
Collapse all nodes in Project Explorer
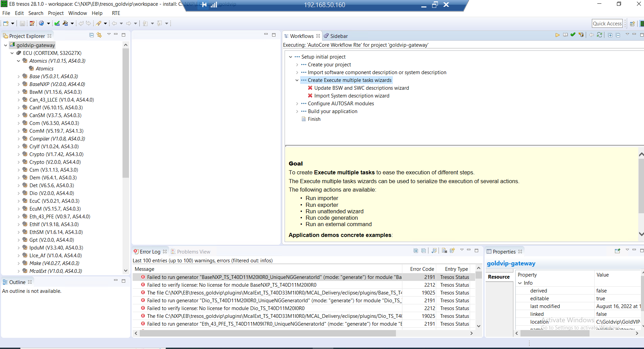[x=91, y=36]
